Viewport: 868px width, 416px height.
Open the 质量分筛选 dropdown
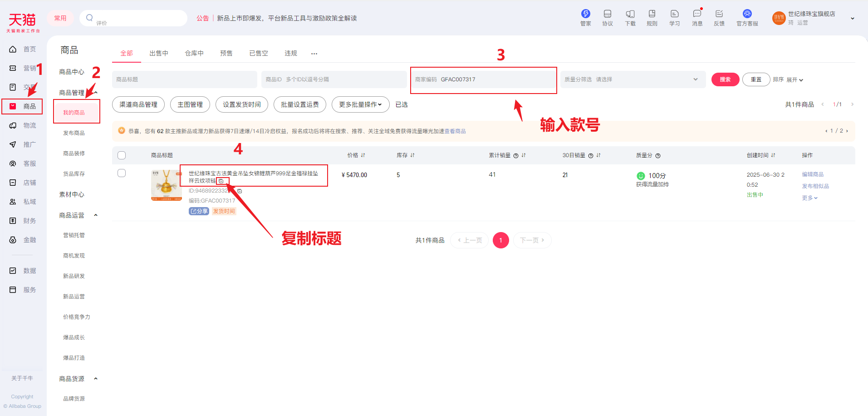click(633, 79)
